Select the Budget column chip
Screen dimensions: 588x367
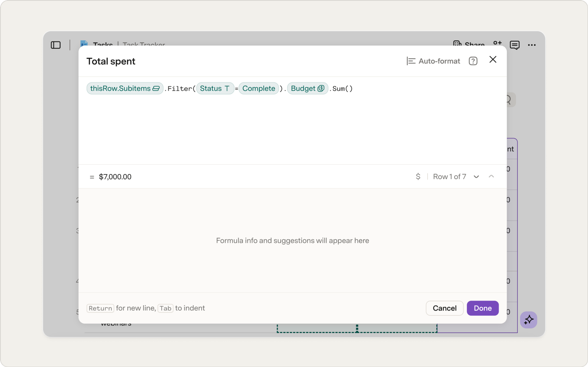click(x=308, y=88)
